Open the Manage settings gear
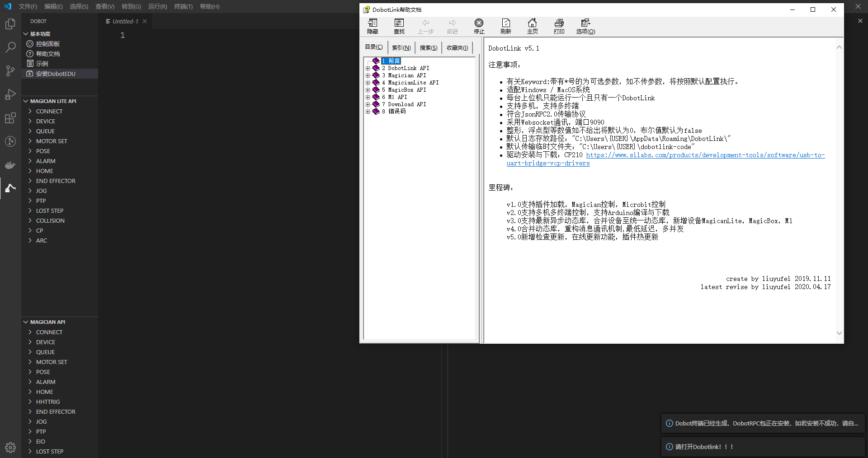This screenshot has width=868, height=458. (10, 447)
